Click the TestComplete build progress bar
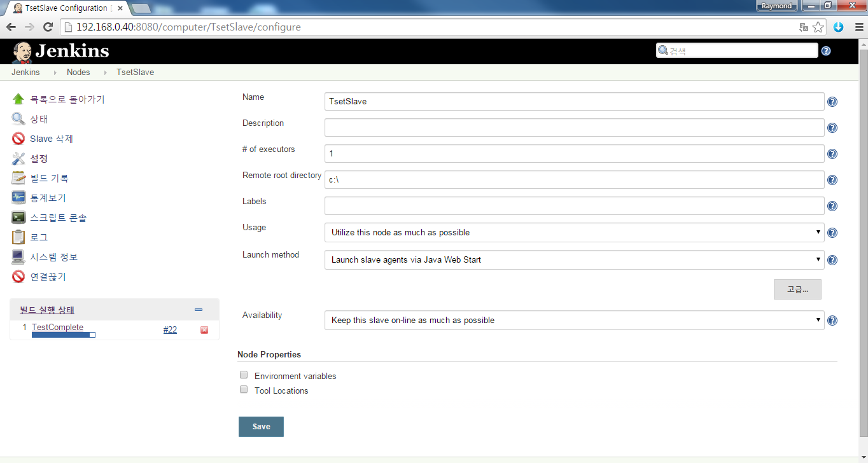The image size is (868, 463). coord(64,335)
